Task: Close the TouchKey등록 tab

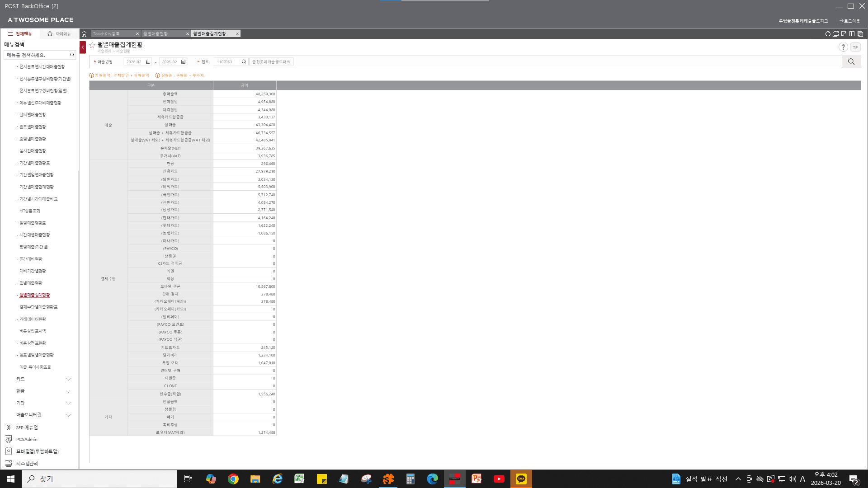Action: click(x=137, y=34)
